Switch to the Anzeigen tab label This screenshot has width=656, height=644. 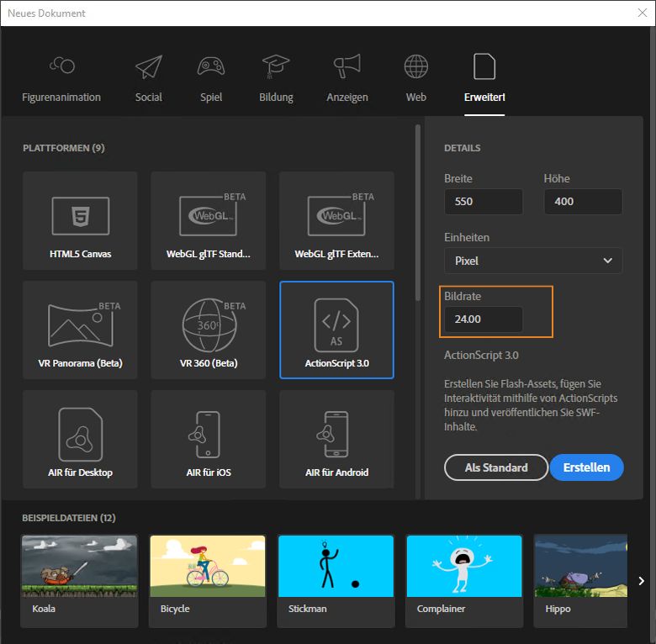pyautogui.click(x=347, y=97)
